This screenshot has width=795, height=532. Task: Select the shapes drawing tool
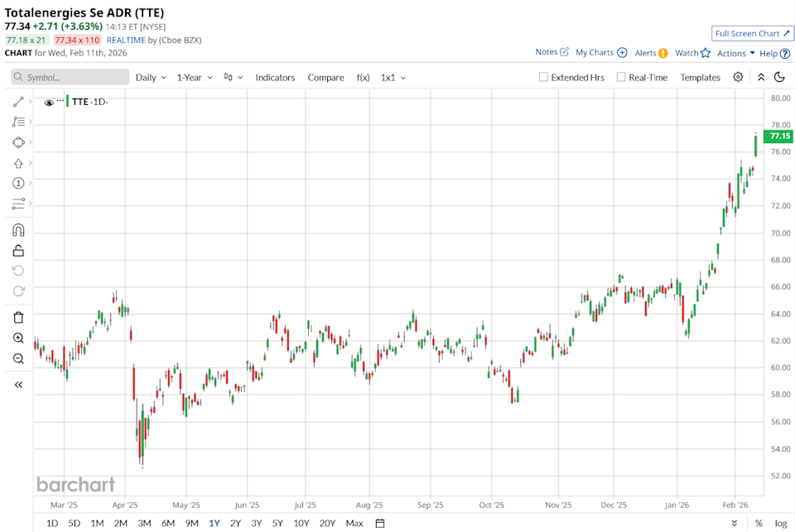pyautogui.click(x=17, y=142)
